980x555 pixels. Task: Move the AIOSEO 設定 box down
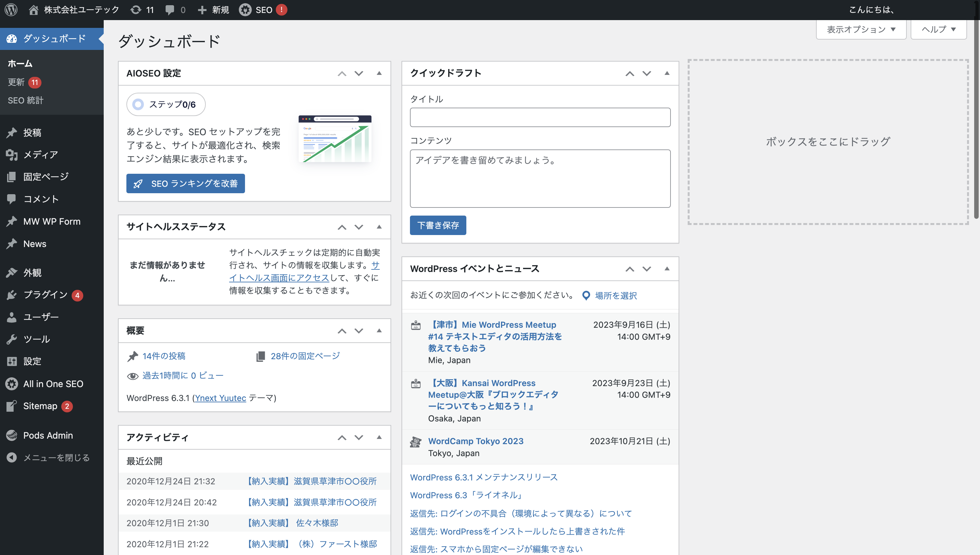[x=359, y=73]
